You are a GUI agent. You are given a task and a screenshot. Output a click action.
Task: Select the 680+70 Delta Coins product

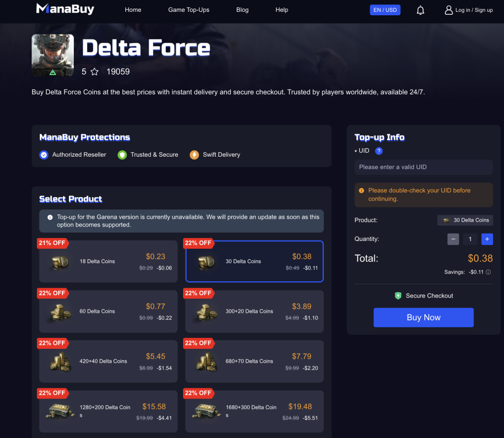254,361
